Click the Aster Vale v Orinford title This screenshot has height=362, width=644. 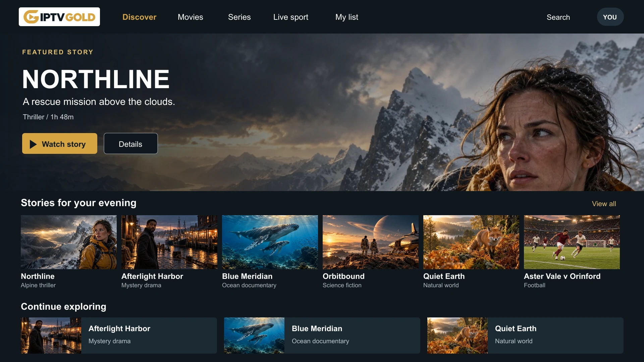[562, 276]
